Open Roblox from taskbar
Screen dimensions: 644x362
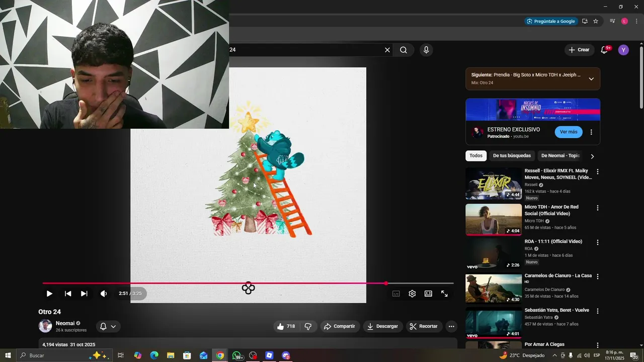click(x=269, y=355)
